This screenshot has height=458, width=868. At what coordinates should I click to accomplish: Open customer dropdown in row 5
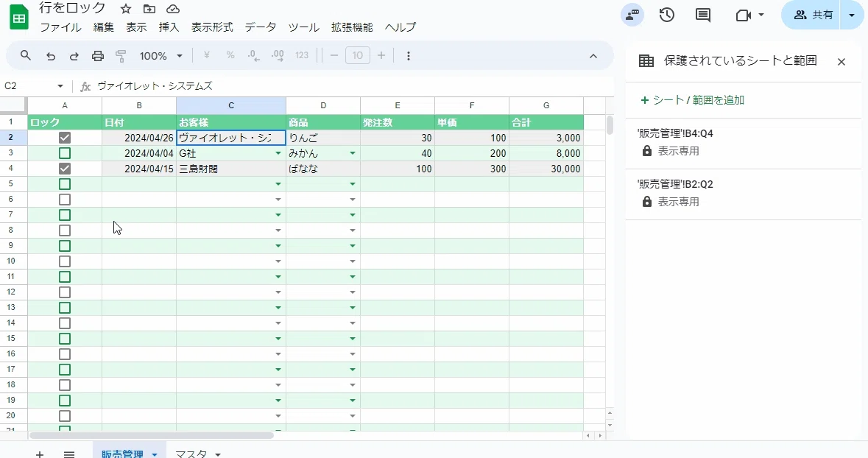(x=278, y=184)
